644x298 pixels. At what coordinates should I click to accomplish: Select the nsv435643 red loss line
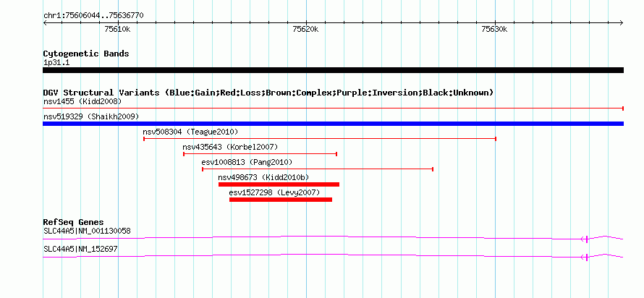(260, 154)
